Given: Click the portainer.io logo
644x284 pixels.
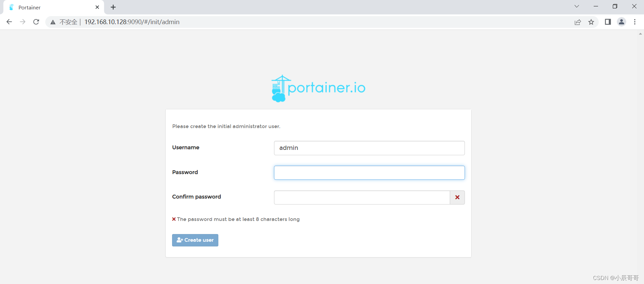Looking at the screenshot, I should pyautogui.click(x=318, y=88).
